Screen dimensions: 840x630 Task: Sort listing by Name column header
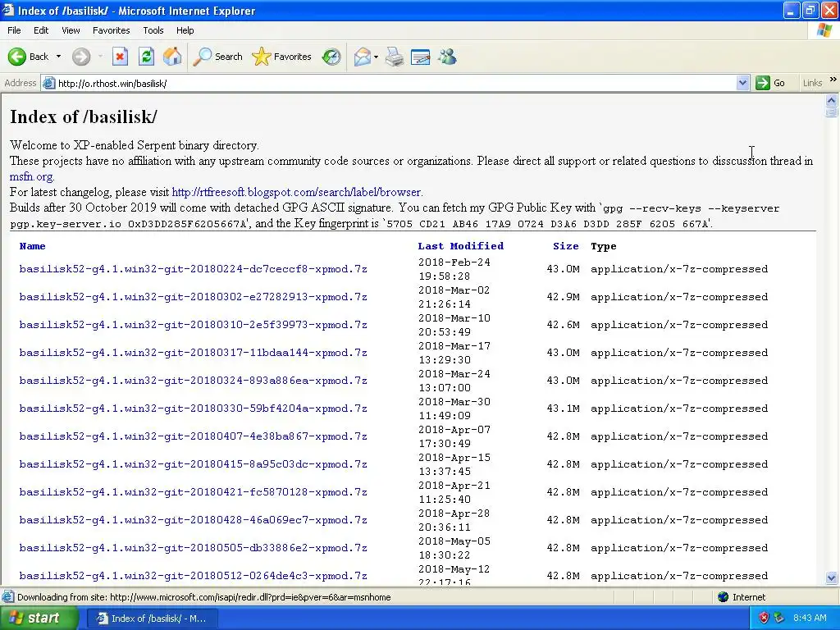point(32,246)
